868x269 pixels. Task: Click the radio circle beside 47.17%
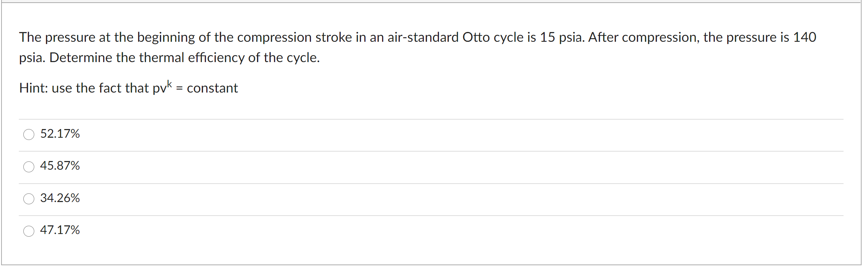pyautogui.click(x=29, y=231)
